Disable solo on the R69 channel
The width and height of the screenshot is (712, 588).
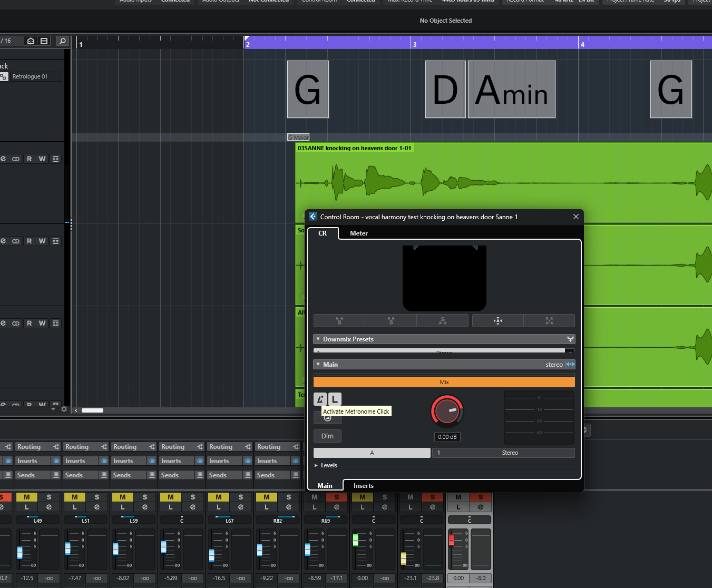coord(336,497)
